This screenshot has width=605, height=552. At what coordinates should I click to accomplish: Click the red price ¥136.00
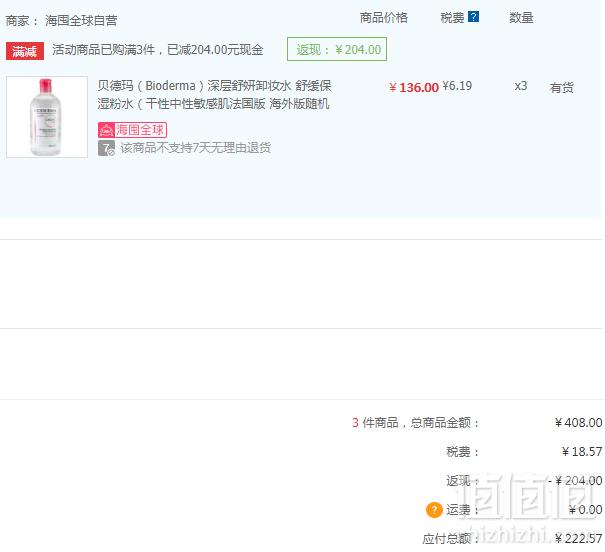tap(414, 88)
